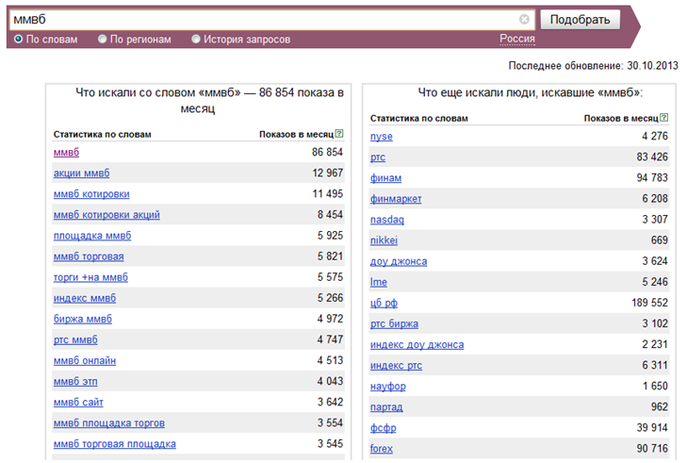Select the По регионам radio button
Image resolution: width=687 pixels, height=463 pixels.
click(102, 39)
